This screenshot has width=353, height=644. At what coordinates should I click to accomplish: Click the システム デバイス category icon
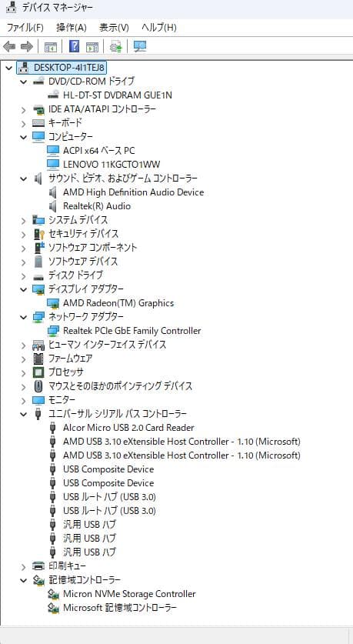click(38, 220)
